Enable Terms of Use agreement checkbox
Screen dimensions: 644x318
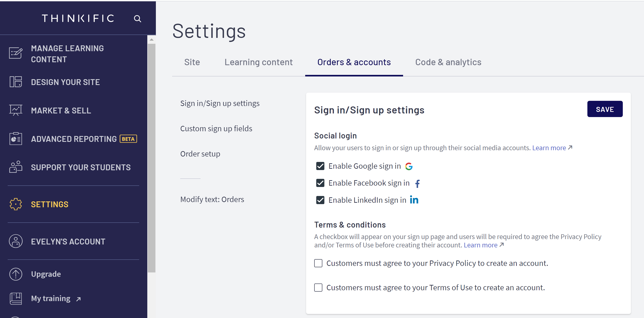point(318,288)
